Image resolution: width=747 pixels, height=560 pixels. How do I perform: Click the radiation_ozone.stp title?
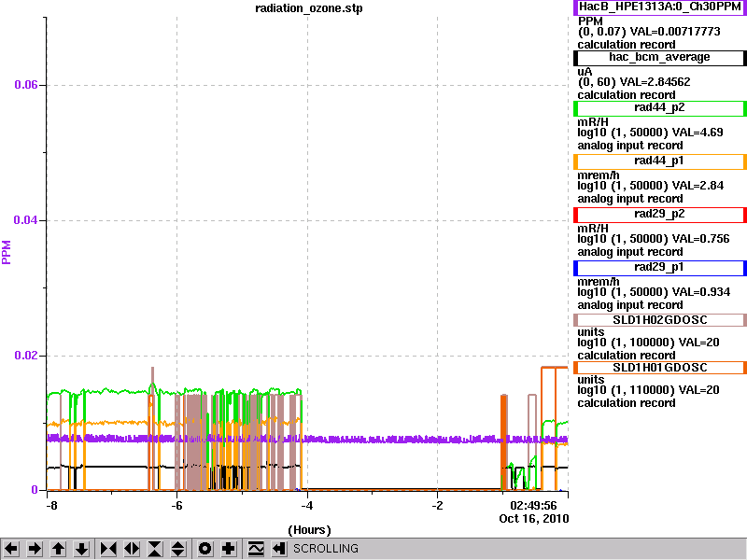[309, 8]
